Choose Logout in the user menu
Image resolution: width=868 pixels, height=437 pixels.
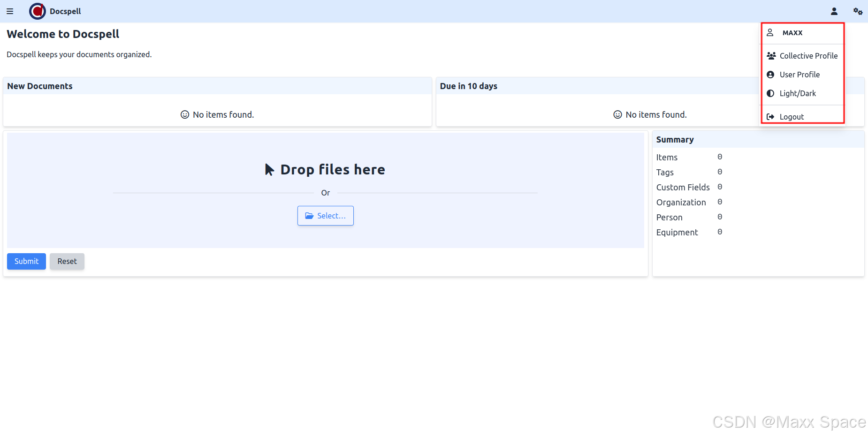802,116
